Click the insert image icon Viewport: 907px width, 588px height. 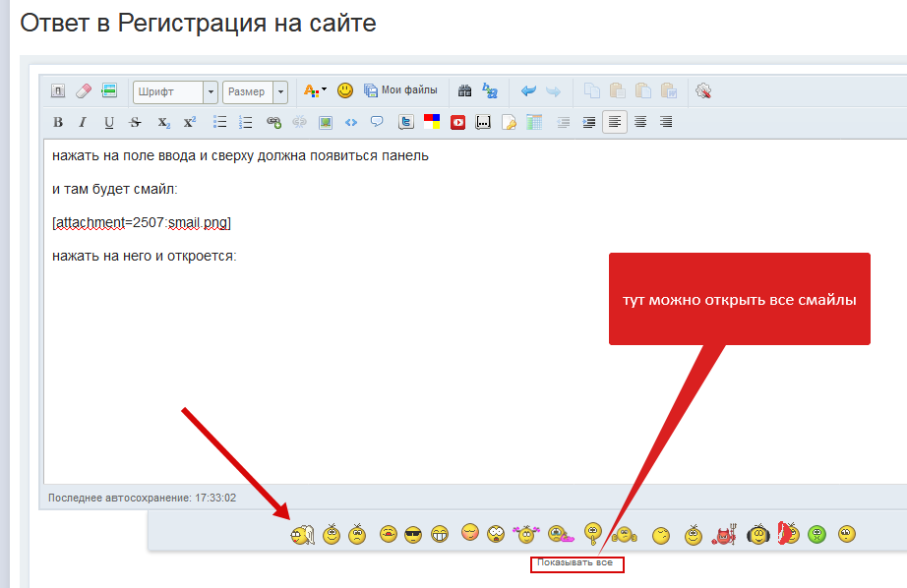[x=326, y=123]
